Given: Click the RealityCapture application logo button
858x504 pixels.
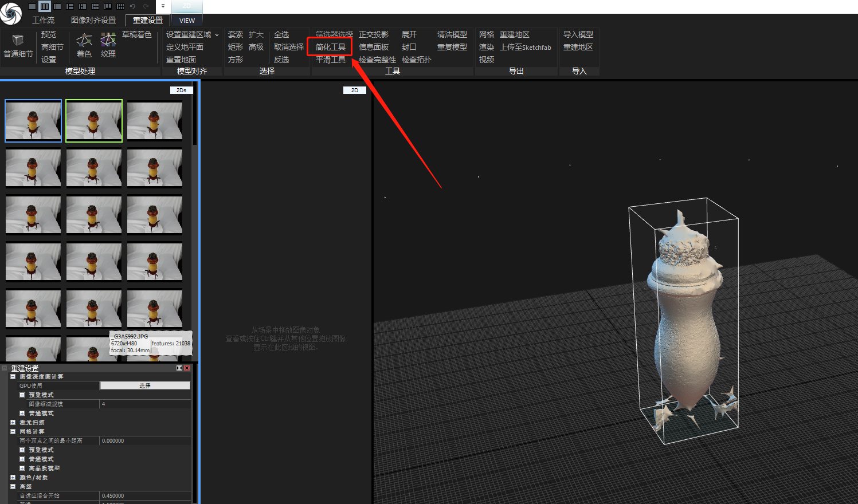Looking at the screenshot, I should [x=10, y=14].
